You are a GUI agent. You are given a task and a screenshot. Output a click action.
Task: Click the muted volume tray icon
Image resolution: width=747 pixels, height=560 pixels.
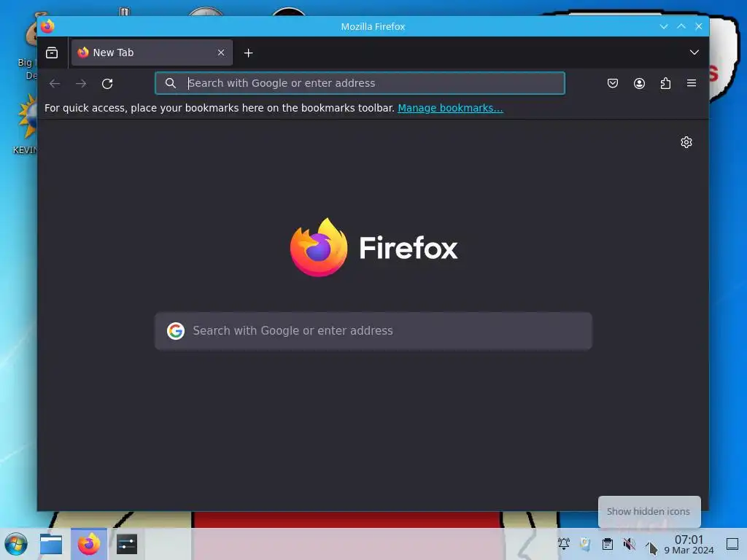pyautogui.click(x=630, y=543)
